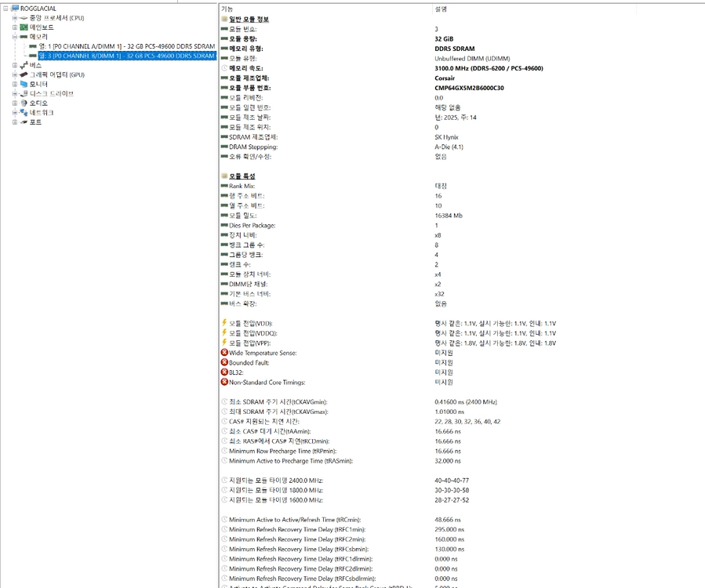Click the lightning icon beside 모듈 전압(VDD)

pyautogui.click(x=224, y=323)
